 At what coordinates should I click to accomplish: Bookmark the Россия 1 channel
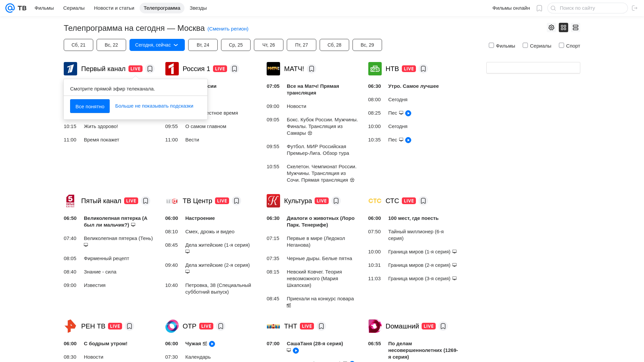coord(234,69)
